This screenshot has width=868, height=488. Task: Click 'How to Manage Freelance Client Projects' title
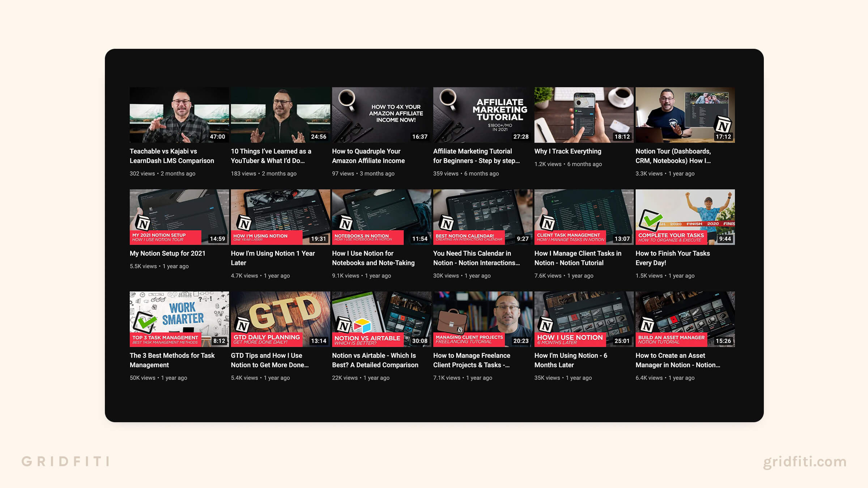472,360
